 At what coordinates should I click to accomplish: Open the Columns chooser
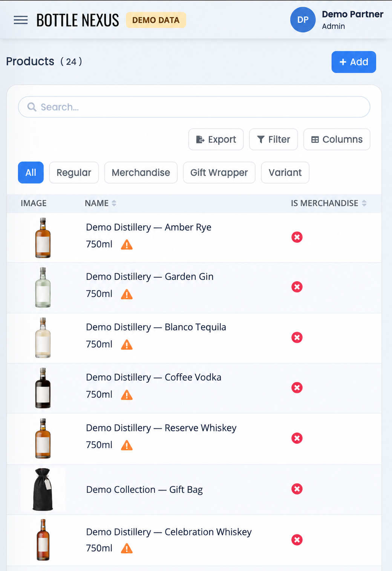(x=337, y=139)
